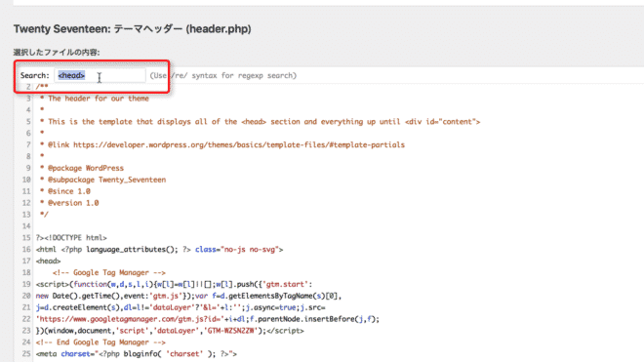The image size is (644, 362).
Task: Click the @version 1.0 comment line
Action: [x=69, y=203]
